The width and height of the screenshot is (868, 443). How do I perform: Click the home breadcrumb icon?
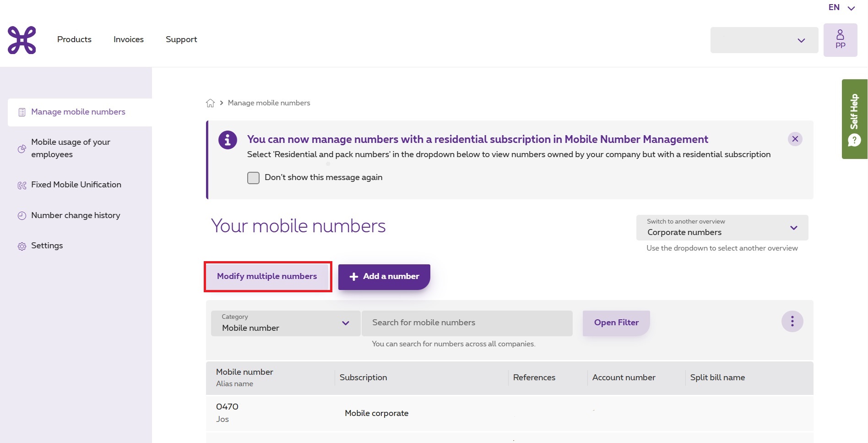point(210,103)
